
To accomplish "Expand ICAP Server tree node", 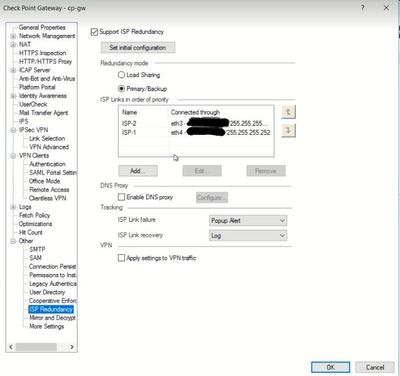I will (x=13, y=70).
